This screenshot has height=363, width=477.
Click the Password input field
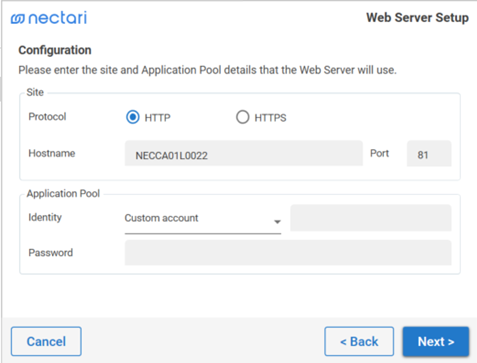click(x=288, y=253)
